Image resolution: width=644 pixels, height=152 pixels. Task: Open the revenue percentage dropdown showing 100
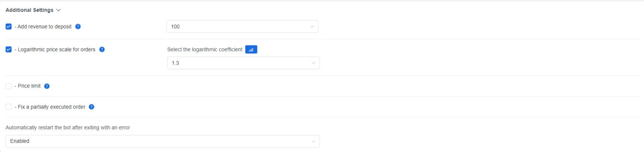click(242, 27)
